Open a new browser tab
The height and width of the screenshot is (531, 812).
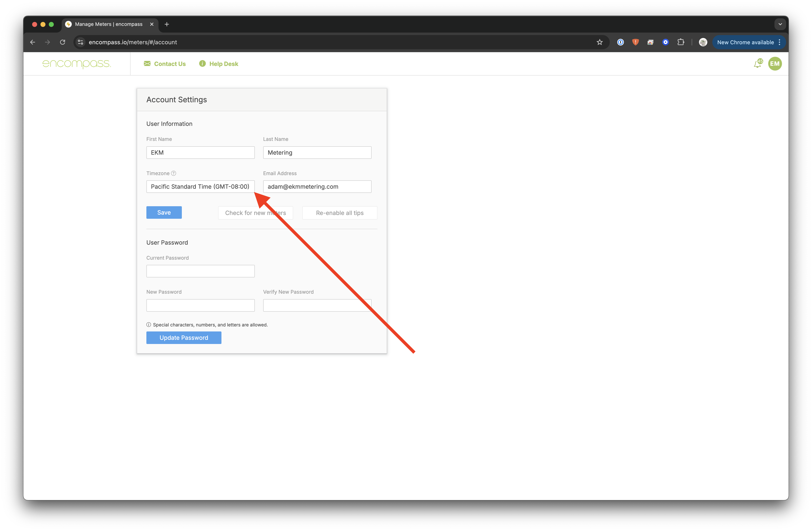[x=167, y=24]
